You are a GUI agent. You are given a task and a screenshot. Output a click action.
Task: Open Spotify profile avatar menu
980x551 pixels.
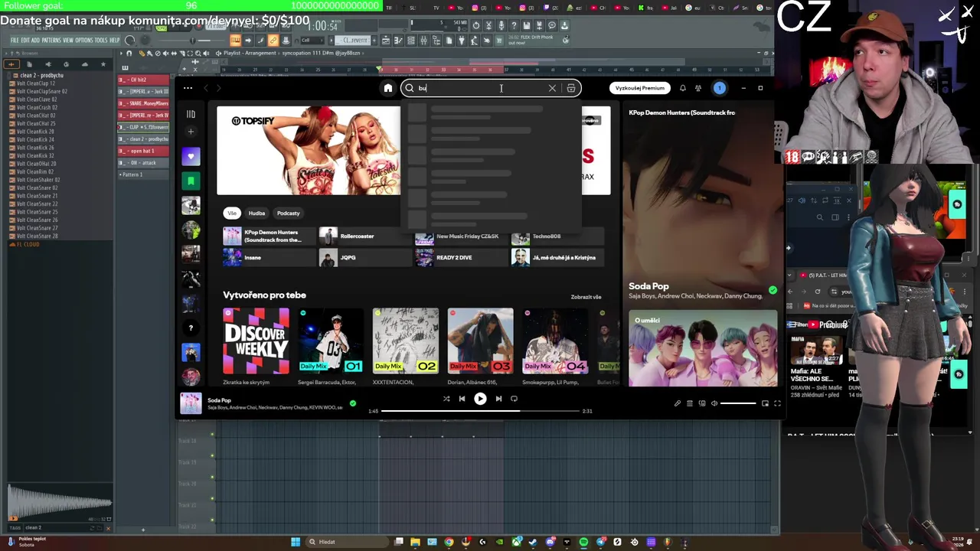click(719, 88)
